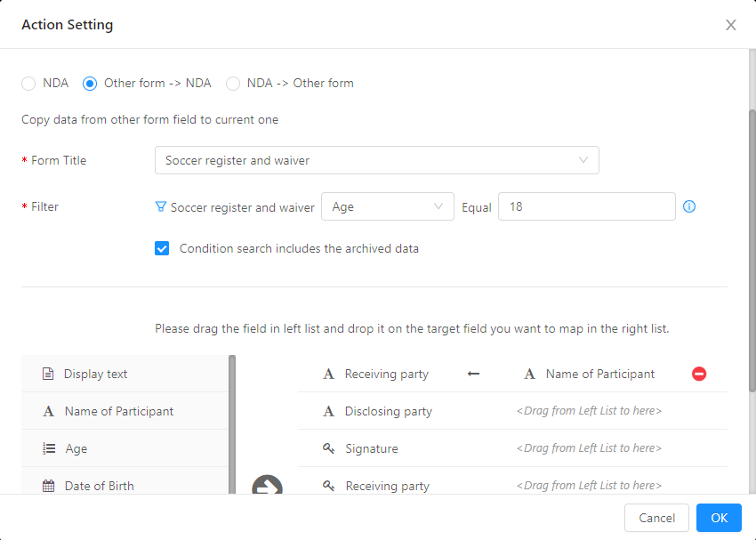Click the funnel filter icon
The width and height of the screenshot is (756, 540).
[x=161, y=207]
